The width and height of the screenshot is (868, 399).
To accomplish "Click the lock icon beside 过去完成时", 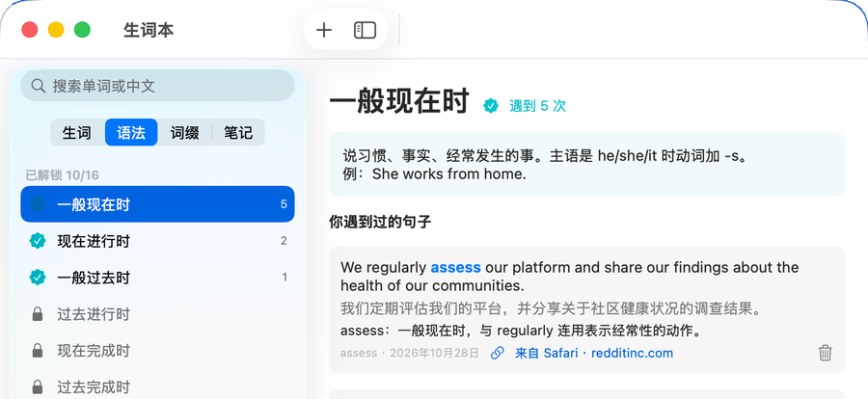I will 37,386.
